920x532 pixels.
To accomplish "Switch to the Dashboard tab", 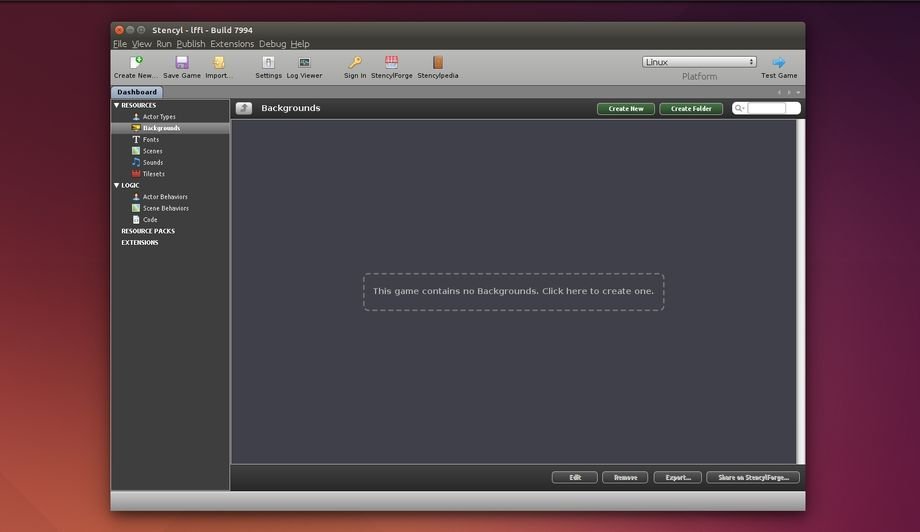I will point(137,92).
